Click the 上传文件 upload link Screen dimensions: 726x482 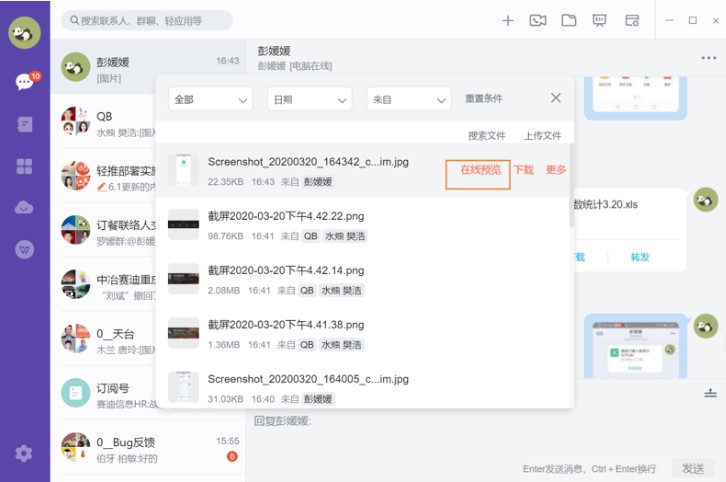tap(543, 136)
